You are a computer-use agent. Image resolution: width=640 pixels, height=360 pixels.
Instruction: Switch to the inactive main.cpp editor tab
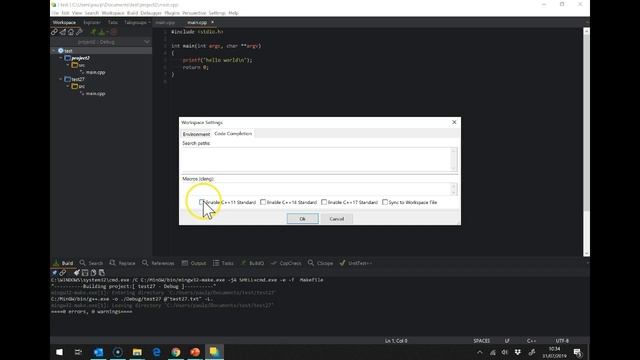[165, 22]
